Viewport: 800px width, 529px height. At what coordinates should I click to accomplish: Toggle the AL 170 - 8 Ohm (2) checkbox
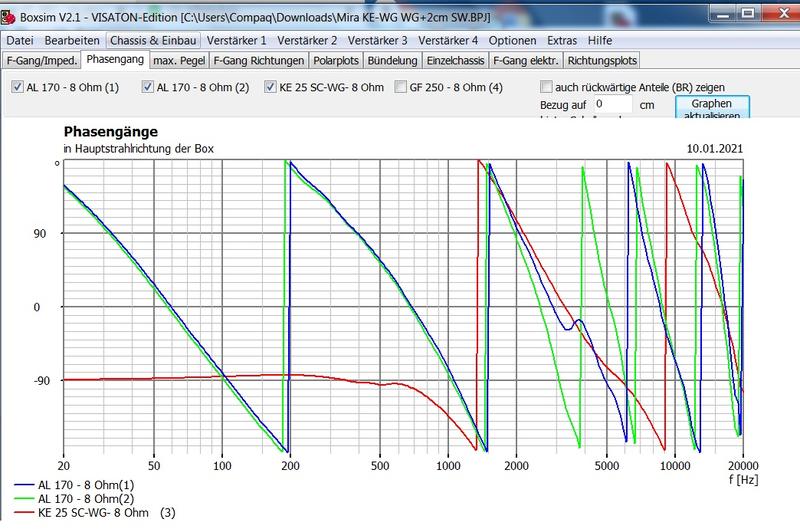pyautogui.click(x=148, y=87)
